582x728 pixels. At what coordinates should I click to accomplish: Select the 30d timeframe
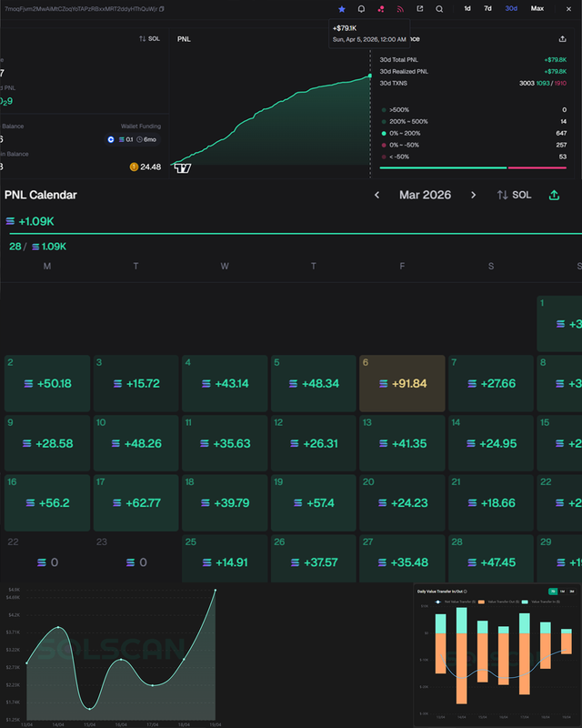click(511, 8)
